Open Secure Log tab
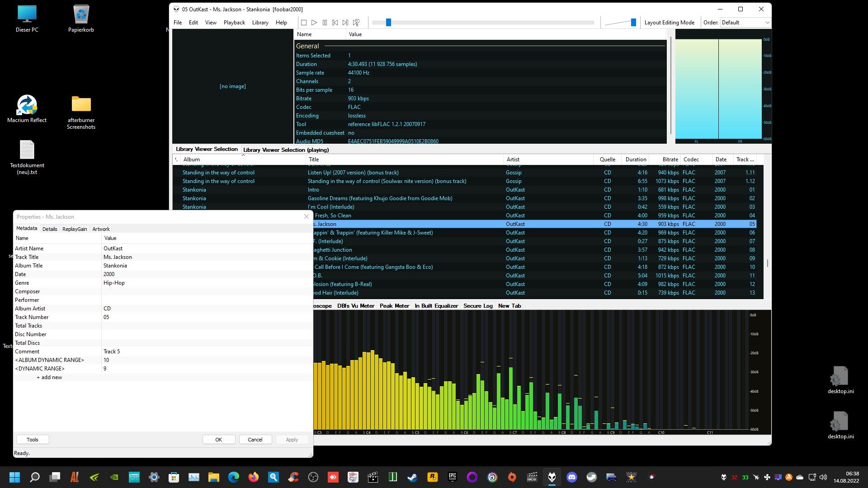 tap(478, 306)
